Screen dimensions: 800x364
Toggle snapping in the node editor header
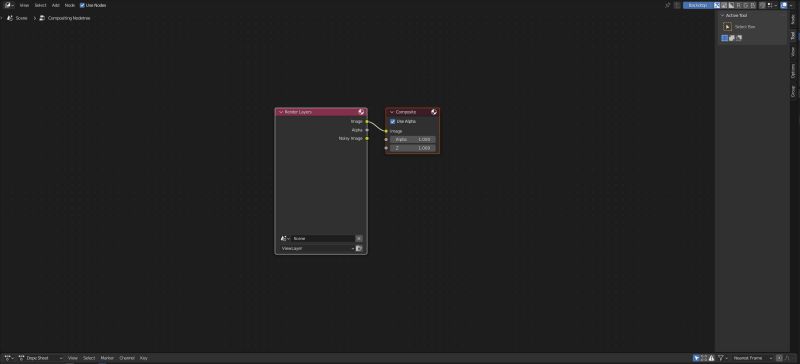pyautogui.click(x=762, y=5)
